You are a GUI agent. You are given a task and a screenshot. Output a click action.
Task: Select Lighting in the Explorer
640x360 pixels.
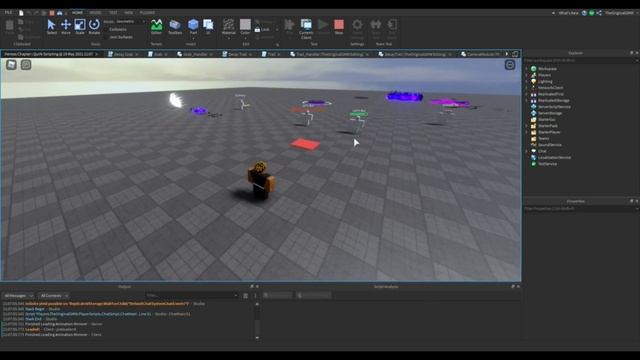click(545, 82)
